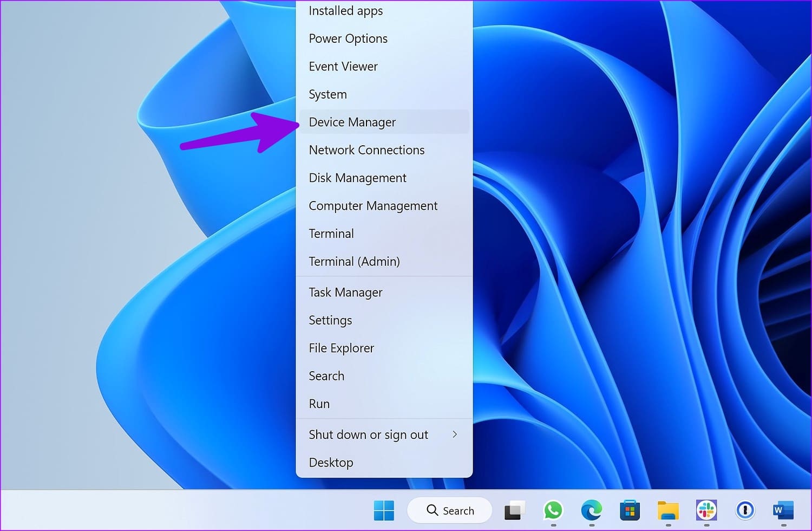Screen dimensions: 812x531
Task: Open Network Connections
Action: (366, 150)
